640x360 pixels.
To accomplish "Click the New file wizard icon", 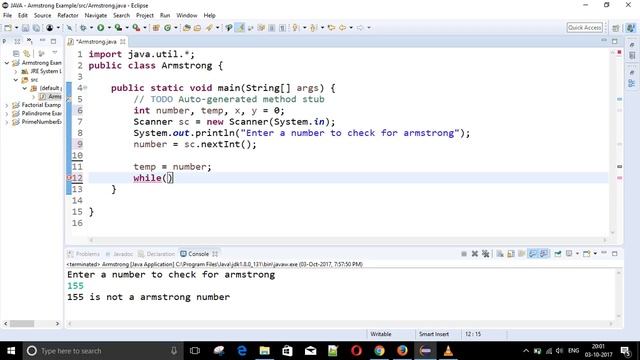I will click(8, 28).
